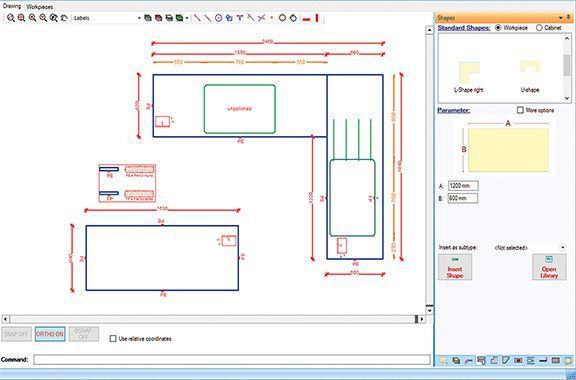Open the Labels dropdown
Screen dimensions: 576x380
click(139, 18)
